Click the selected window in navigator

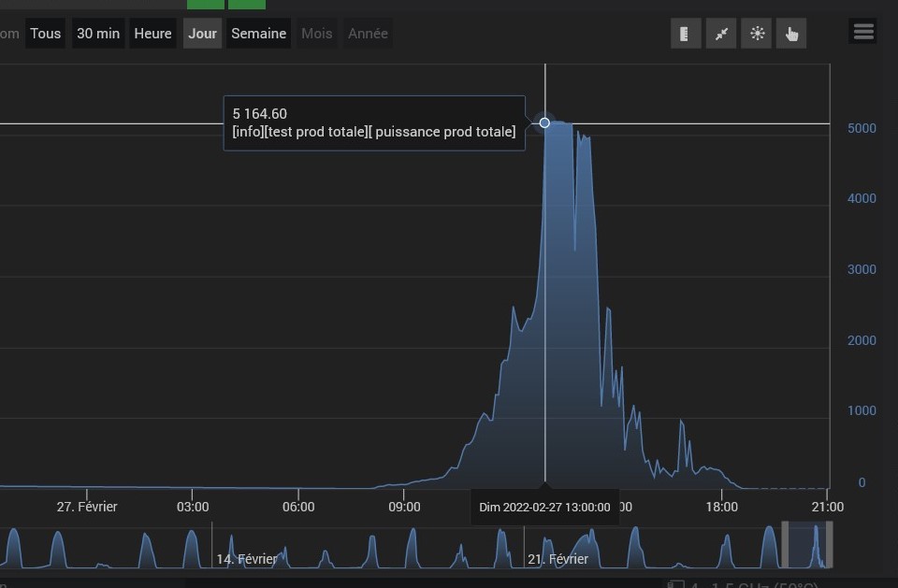pyautogui.click(x=806, y=546)
